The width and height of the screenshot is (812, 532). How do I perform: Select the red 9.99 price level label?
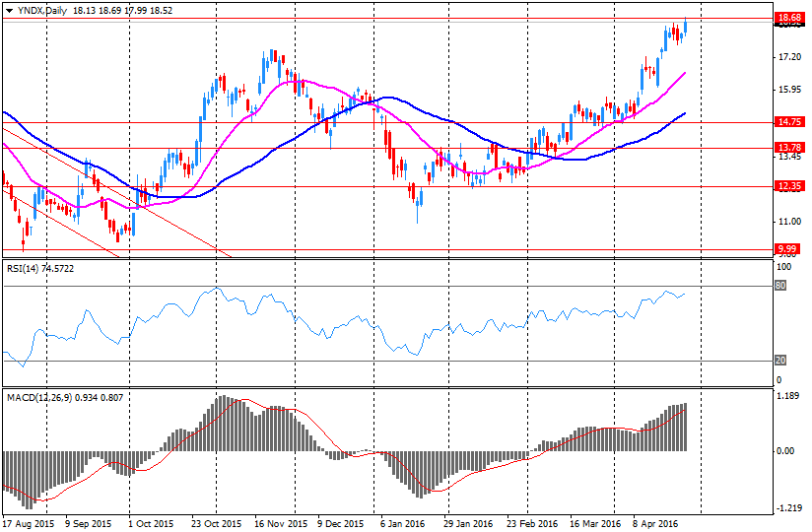tap(787, 249)
